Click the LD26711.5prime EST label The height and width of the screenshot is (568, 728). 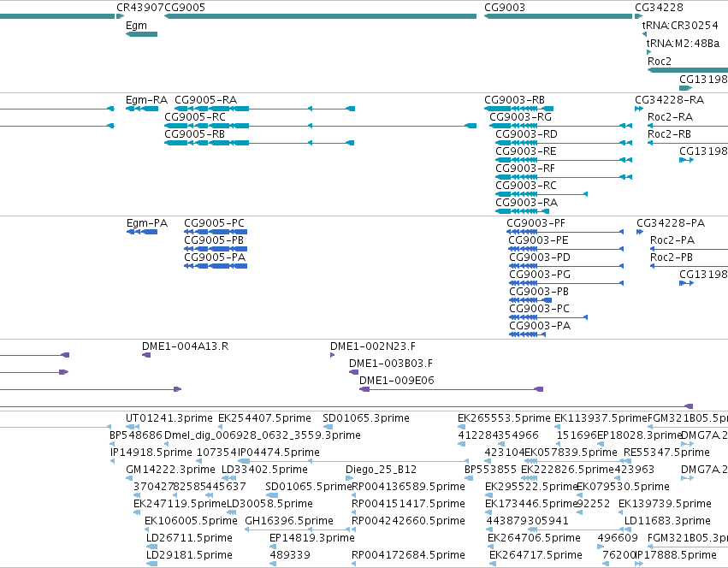pyautogui.click(x=189, y=538)
